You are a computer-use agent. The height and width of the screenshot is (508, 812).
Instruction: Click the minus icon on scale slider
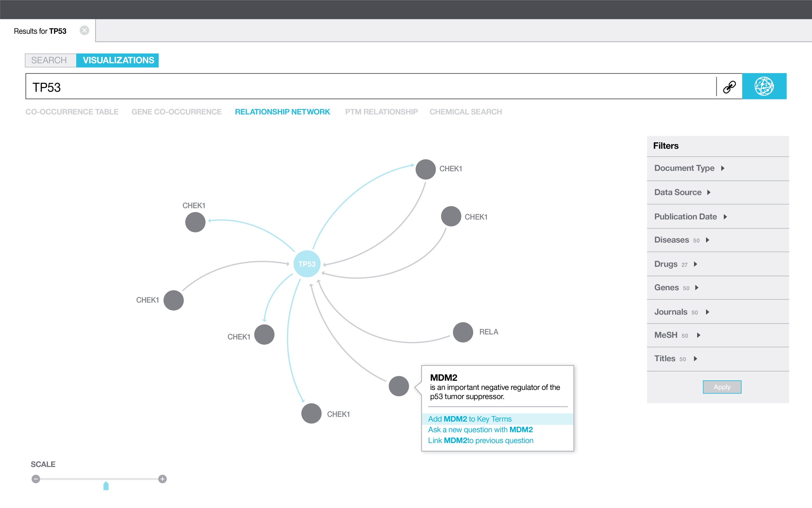[36, 479]
